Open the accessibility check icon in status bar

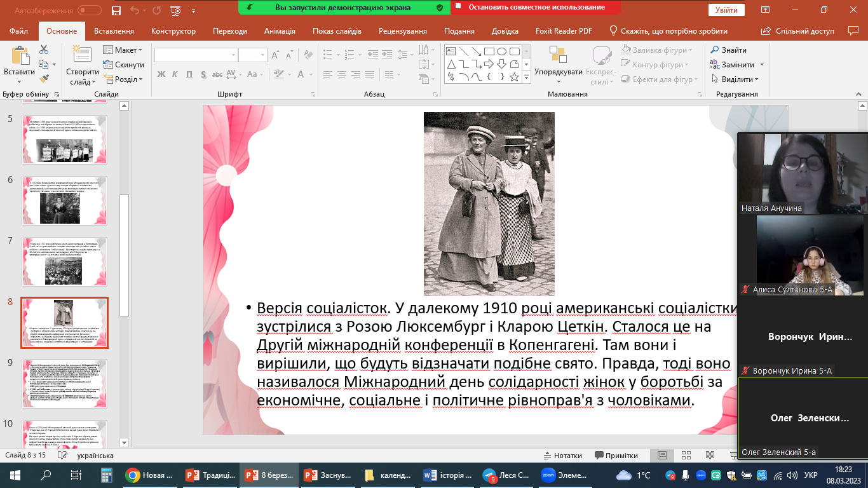click(62, 455)
